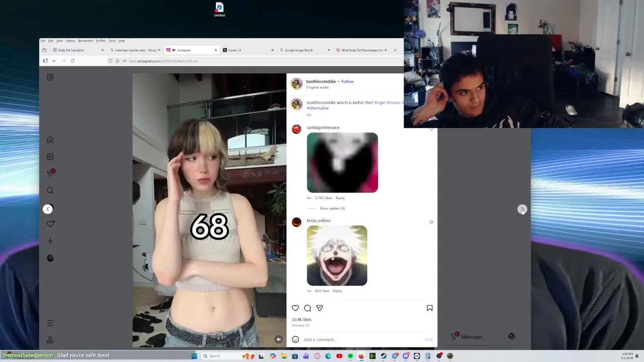644x362 pixels.
Task: Save the post with bookmark icon
Action: click(430, 308)
